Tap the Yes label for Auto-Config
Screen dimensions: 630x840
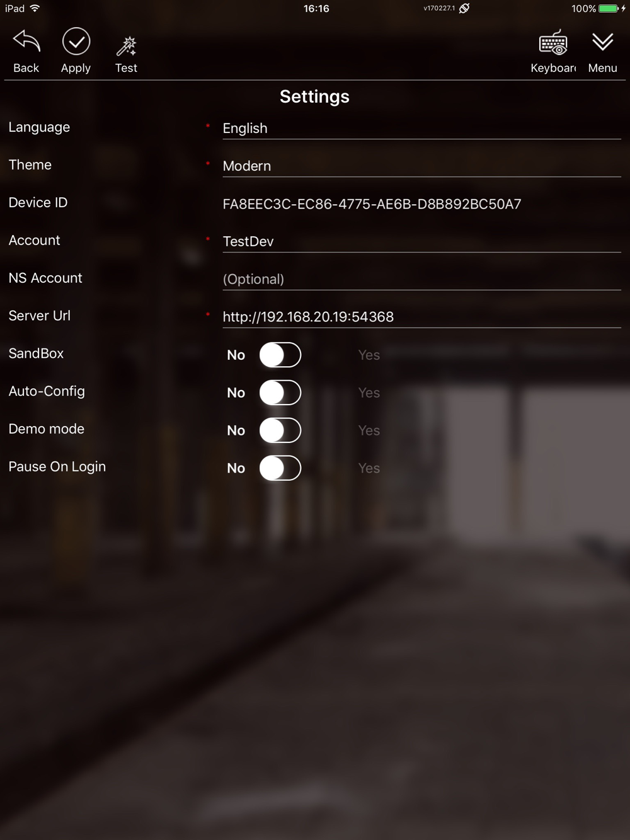click(369, 393)
